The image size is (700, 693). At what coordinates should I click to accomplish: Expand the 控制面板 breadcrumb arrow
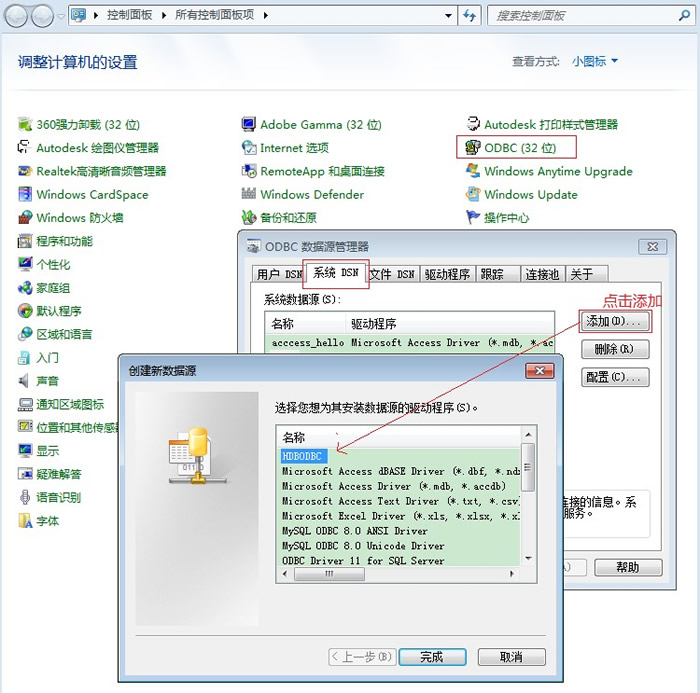[x=166, y=15]
